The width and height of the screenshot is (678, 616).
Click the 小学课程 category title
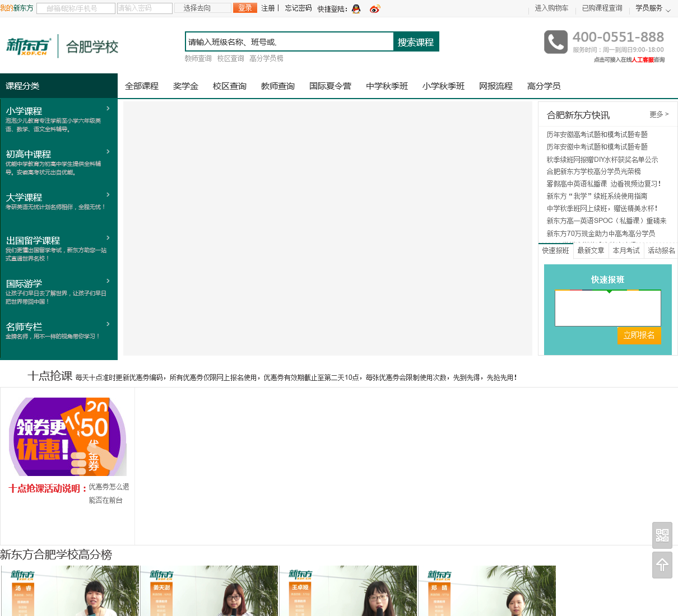tap(24, 111)
